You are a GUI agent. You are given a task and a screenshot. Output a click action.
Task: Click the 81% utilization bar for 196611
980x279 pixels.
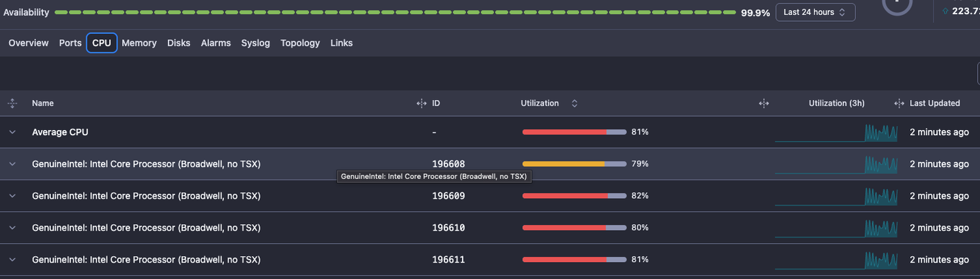574,260
